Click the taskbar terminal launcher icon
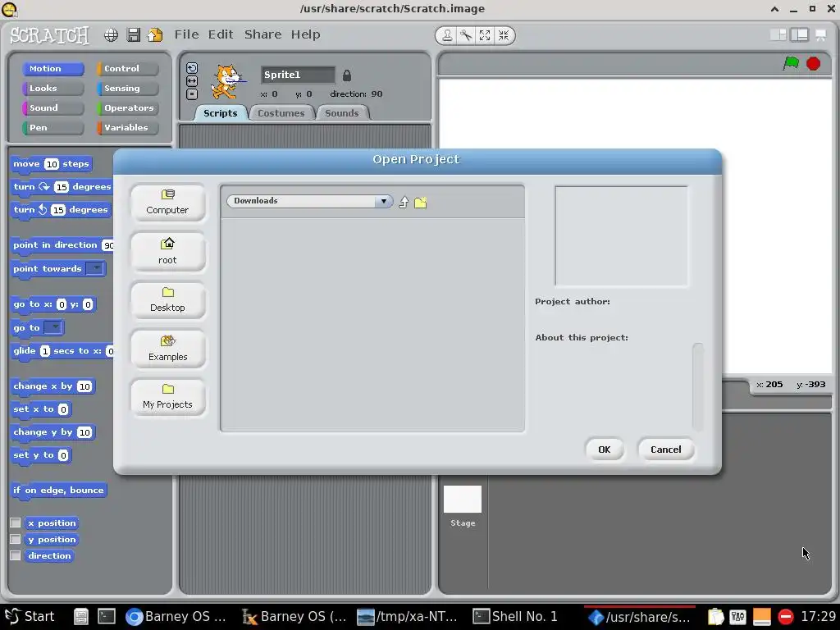The image size is (840, 630). (x=106, y=617)
